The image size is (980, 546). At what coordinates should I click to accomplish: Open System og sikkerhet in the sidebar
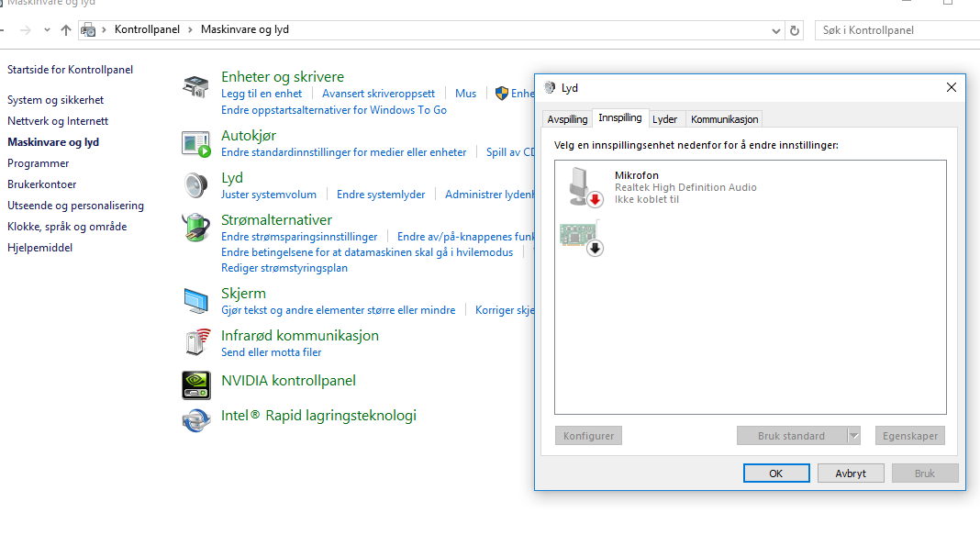(x=56, y=100)
